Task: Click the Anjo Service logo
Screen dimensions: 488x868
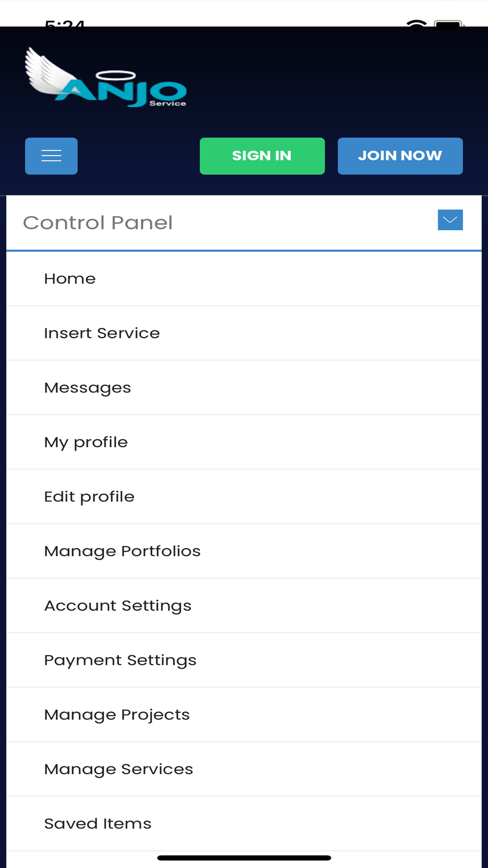Action: coord(106,77)
